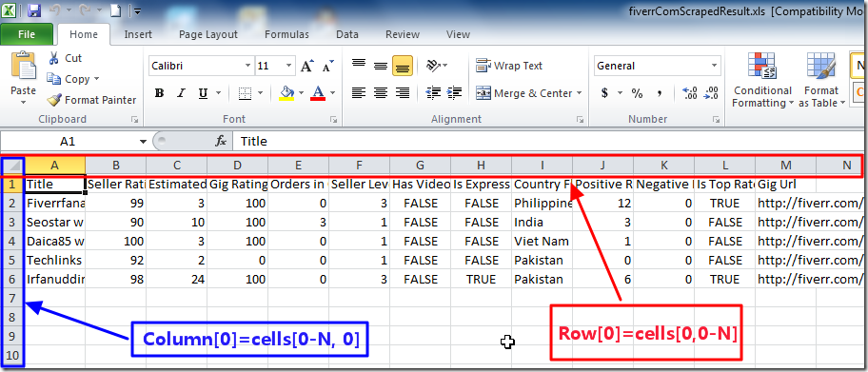
Task: Click the Percent Style icon
Action: pos(637,93)
